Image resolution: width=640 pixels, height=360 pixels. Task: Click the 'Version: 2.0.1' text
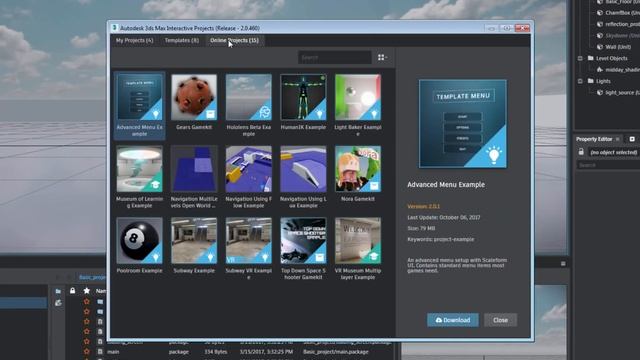[423, 207]
